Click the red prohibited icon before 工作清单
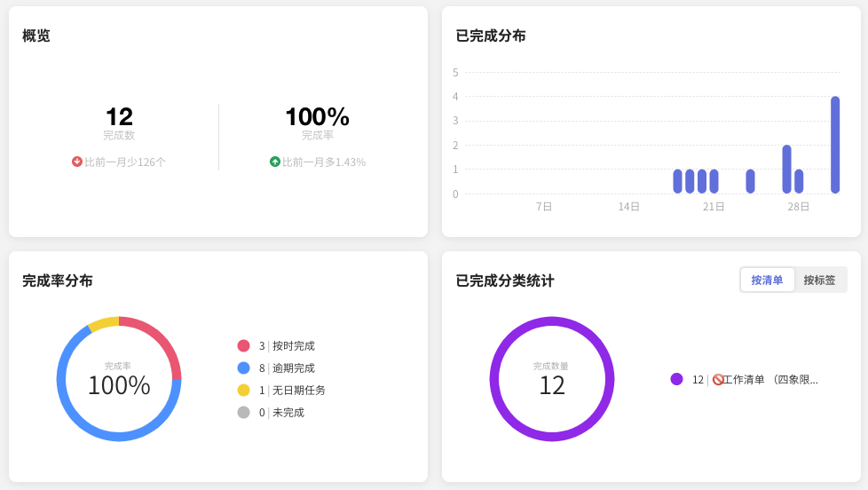Screen dimensions: 868x490 [x=718, y=380]
